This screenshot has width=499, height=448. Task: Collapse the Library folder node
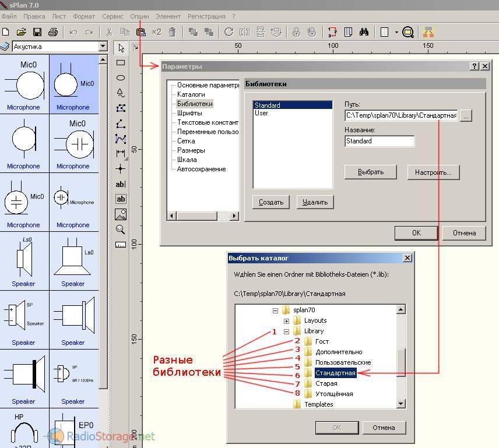[x=286, y=331]
